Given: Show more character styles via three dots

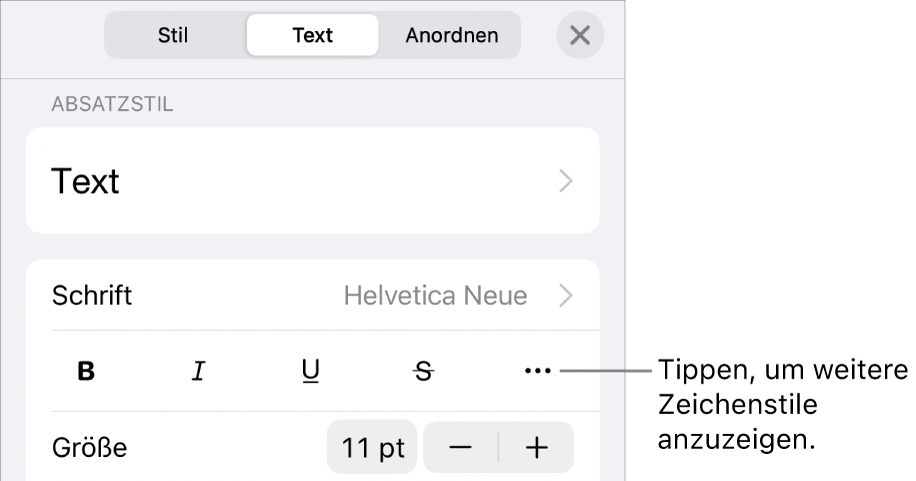Looking at the screenshot, I should tap(537, 372).
